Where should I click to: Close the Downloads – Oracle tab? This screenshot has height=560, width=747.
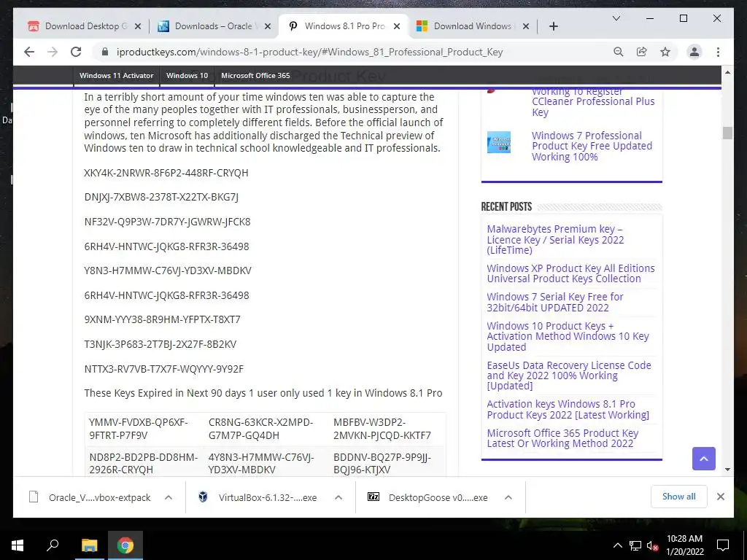pyautogui.click(x=268, y=26)
